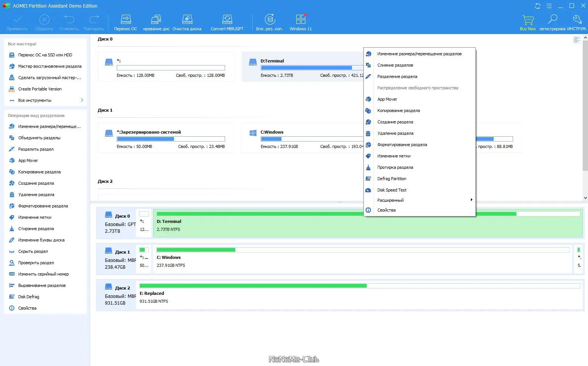This screenshot has width=588, height=366.
Task: Expand Все инструменты with the chevron arrow
Action: (82, 100)
